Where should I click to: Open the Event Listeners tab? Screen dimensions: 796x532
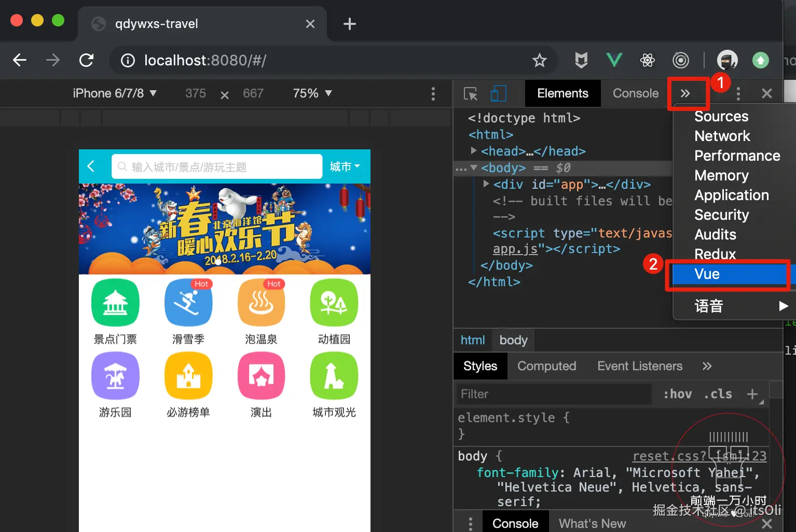click(x=640, y=366)
